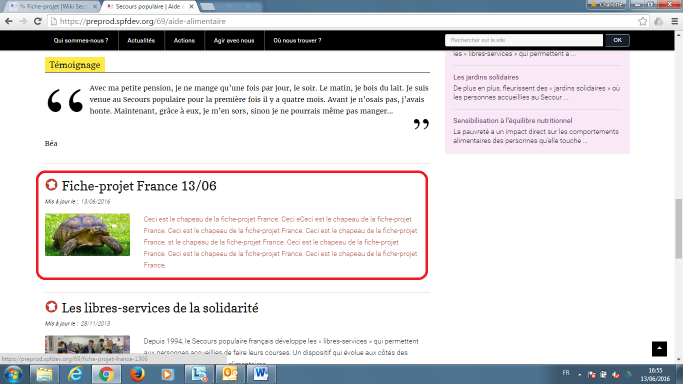Reload the page with refresh icon
The width and height of the screenshot is (683, 384).
tap(38, 21)
